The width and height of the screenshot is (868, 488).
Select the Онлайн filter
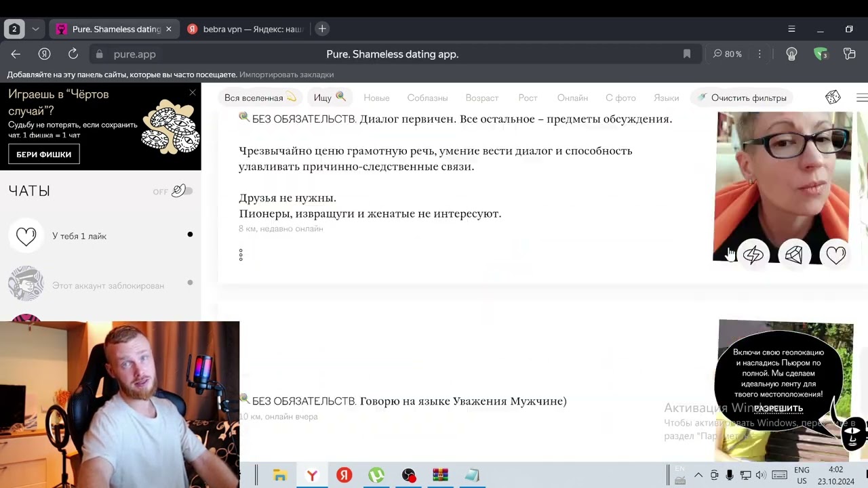click(x=572, y=98)
